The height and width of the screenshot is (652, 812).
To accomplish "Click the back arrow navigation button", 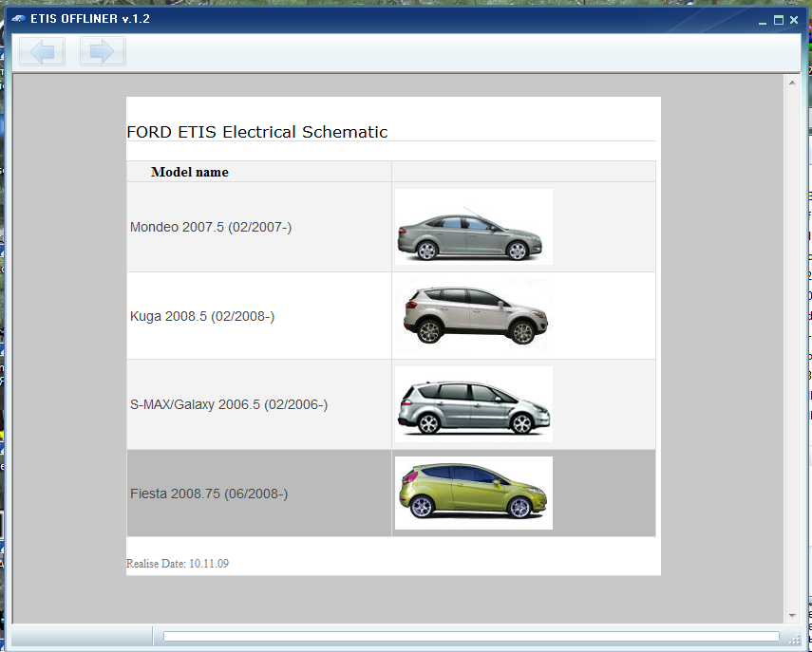I will [x=43, y=51].
